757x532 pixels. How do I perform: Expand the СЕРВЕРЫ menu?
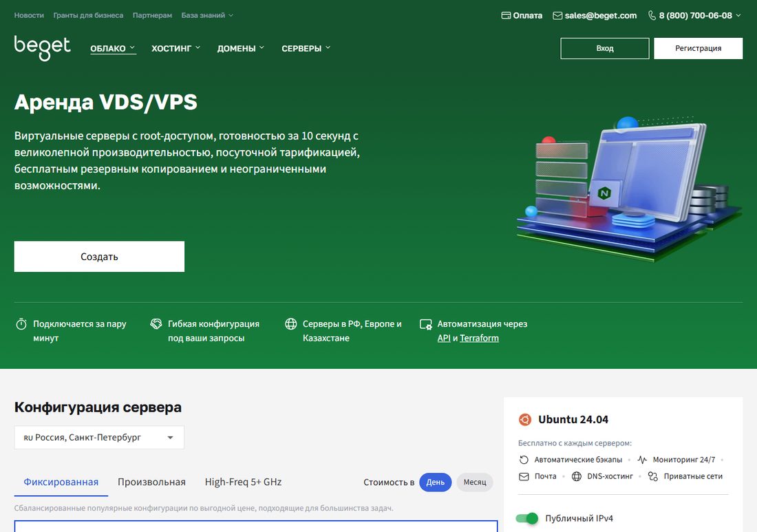[306, 48]
